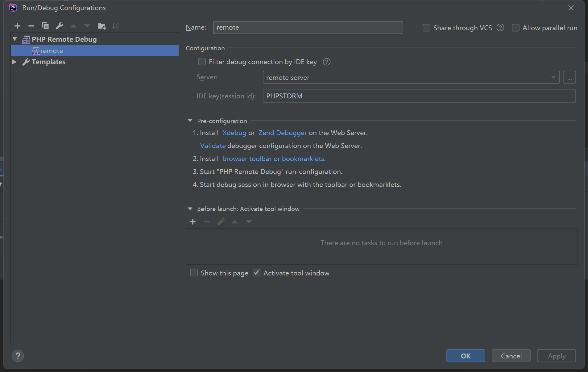Enable Allow parallel run checkbox

pyautogui.click(x=516, y=28)
